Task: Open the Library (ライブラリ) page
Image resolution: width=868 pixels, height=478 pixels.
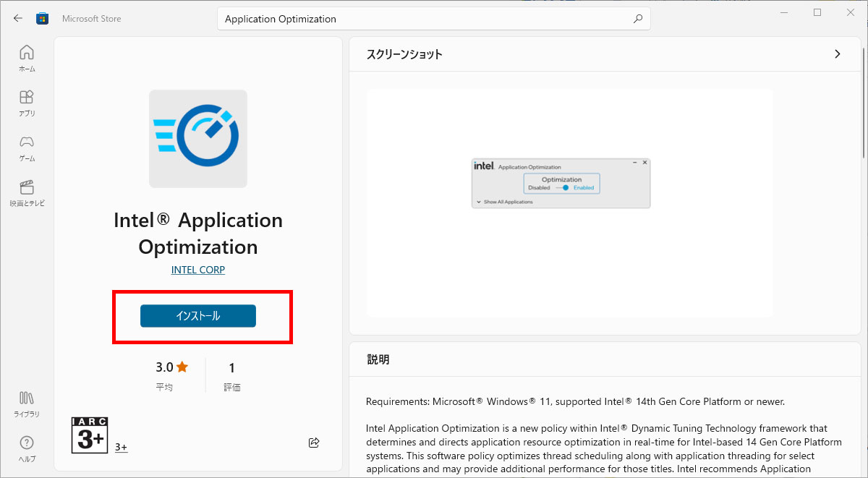Action: [27, 404]
